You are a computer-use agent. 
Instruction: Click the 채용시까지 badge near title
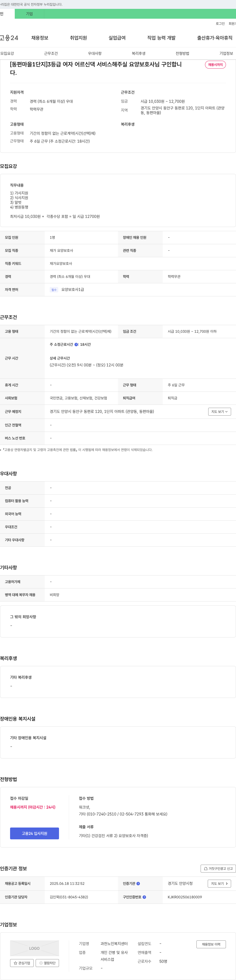pos(216,65)
